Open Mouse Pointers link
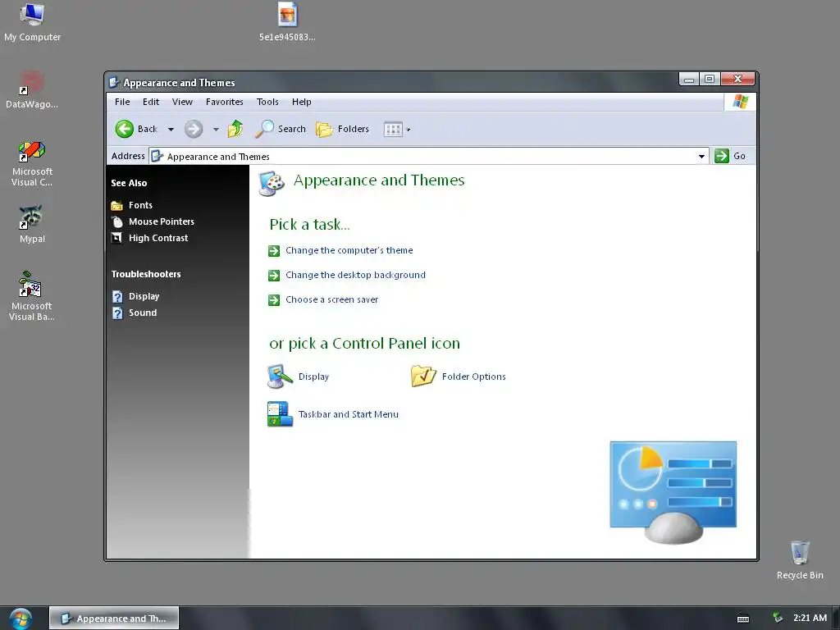The height and width of the screenshot is (630, 840). coord(162,221)
